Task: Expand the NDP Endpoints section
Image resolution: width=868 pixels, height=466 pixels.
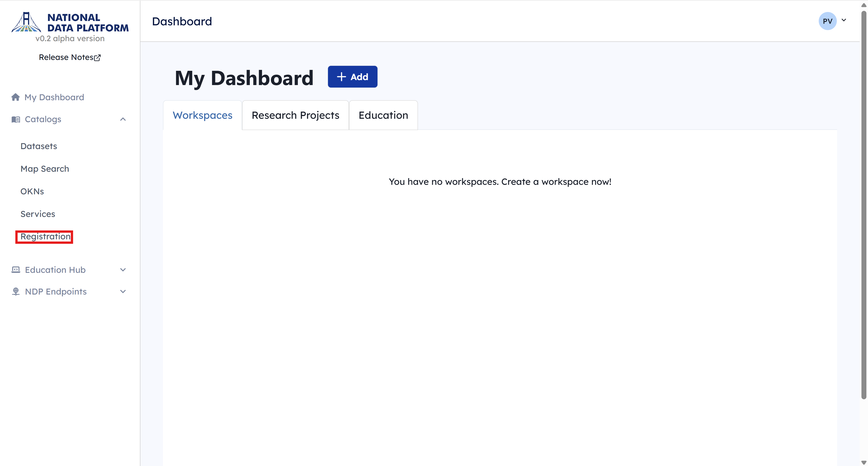Action: tap(123, 292)
